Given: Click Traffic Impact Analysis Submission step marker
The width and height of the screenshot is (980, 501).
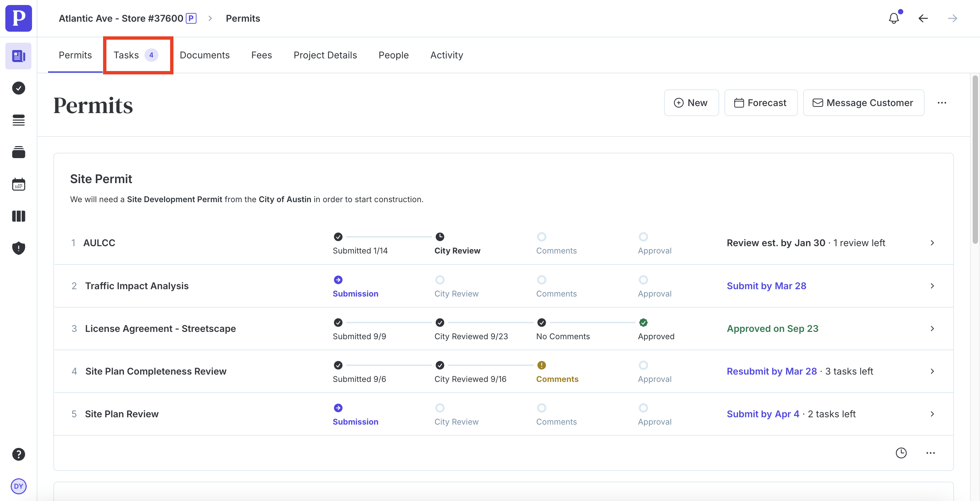Looking at the screenshot, I should [338, 280].
